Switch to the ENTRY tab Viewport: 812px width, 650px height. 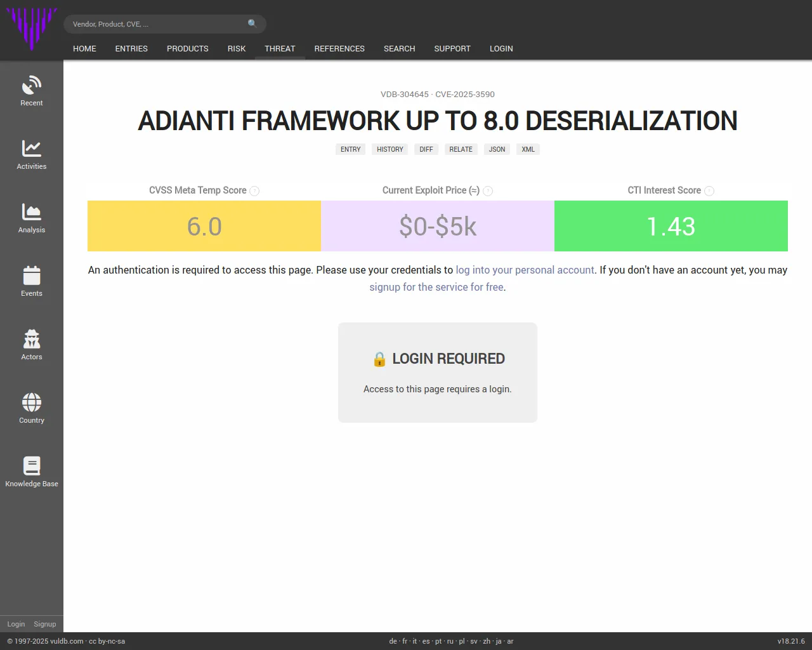(x=350, y=149)
